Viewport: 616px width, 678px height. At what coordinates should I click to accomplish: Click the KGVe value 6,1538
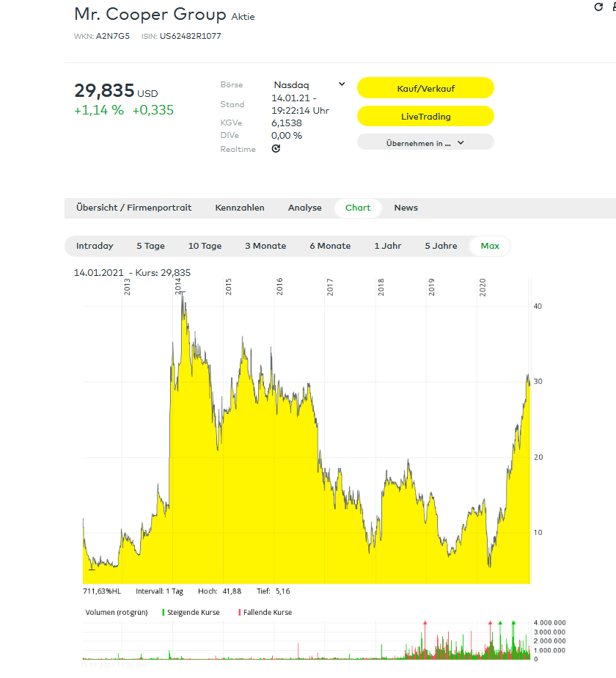(287, 123)
